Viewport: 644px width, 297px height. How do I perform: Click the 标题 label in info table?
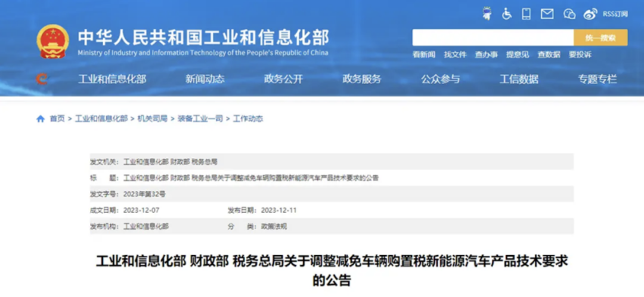pyautogui.click(x=105, y=178)
